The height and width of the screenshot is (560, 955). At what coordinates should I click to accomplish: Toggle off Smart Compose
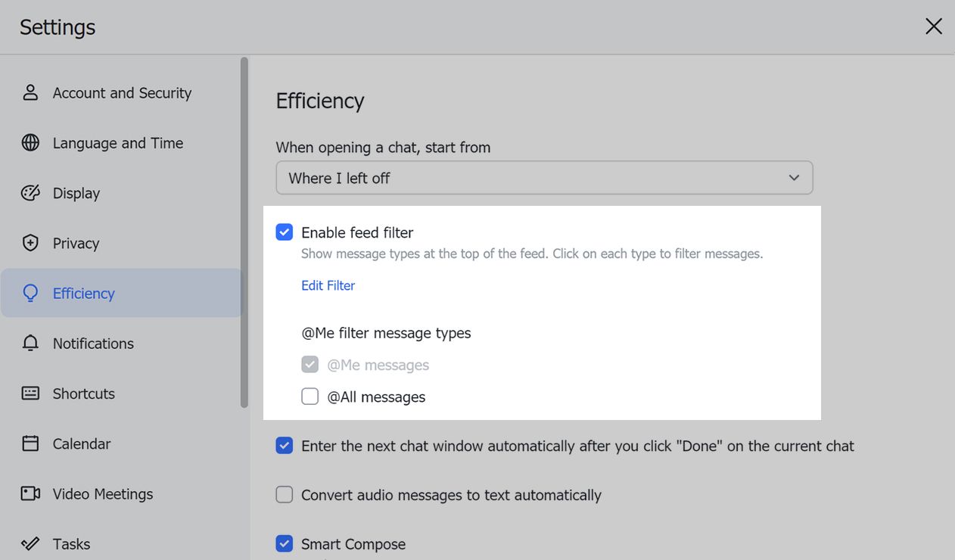284,543
